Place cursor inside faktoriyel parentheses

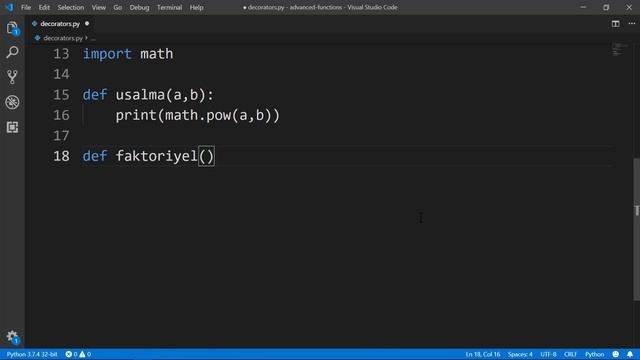click(206, 156)
